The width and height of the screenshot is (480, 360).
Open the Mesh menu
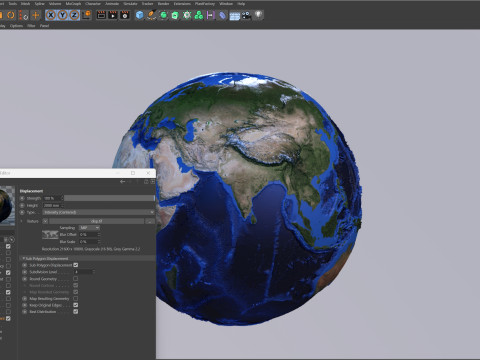[x=25, y=4]
